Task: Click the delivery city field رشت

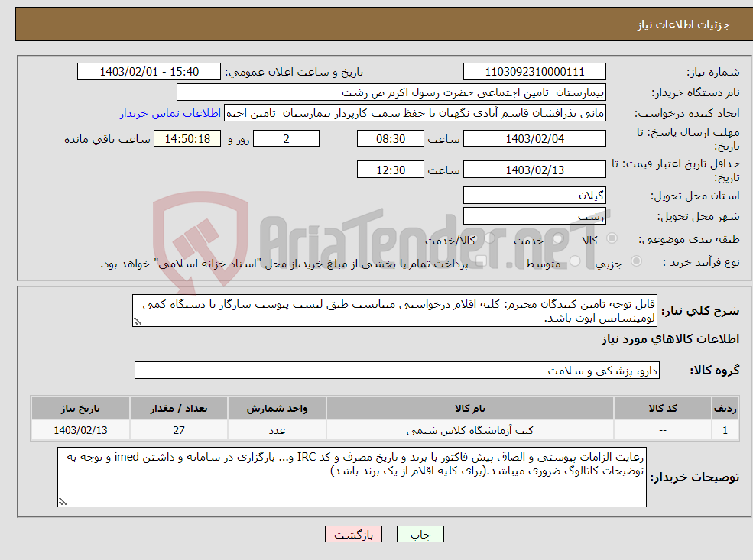Action: pyautogui.click(x=534, y=216)
